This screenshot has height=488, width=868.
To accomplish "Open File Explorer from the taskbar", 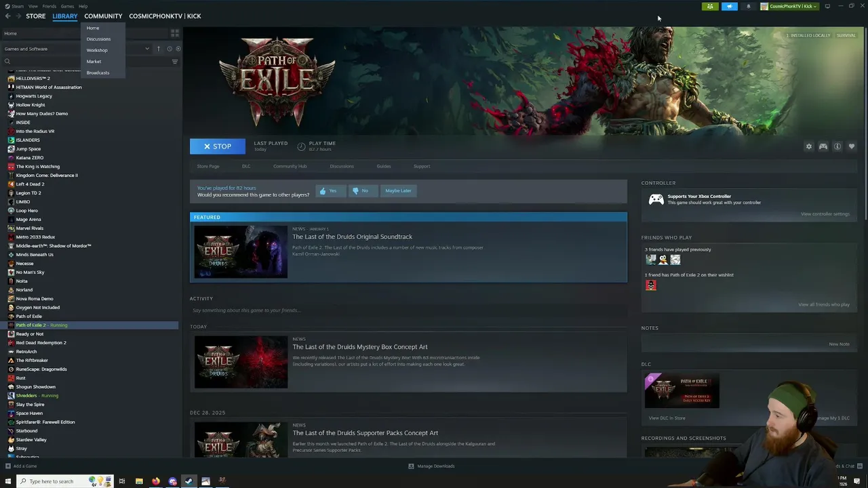I will [x=139, y=481].
